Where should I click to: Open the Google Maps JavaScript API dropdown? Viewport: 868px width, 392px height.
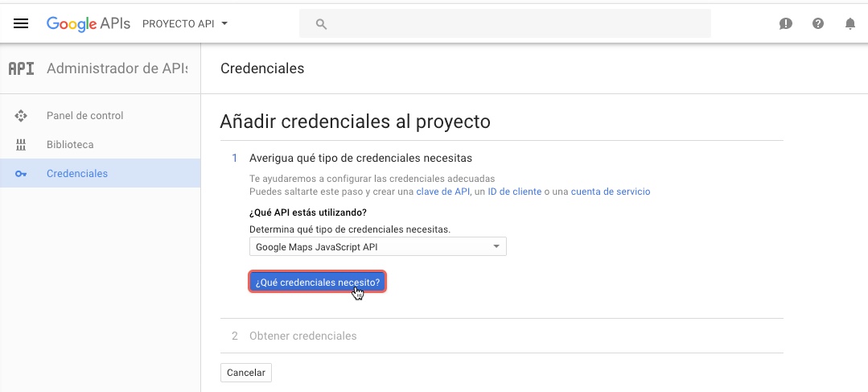(x=377, y=247)
